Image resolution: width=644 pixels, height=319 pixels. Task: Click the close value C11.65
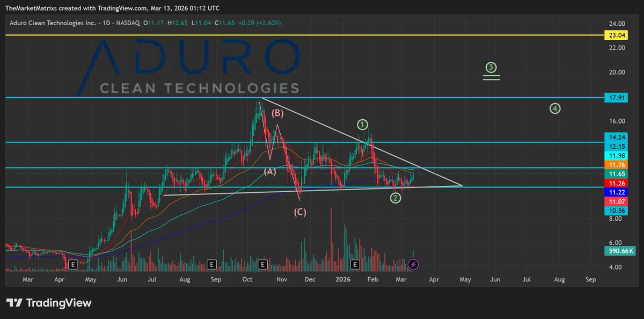coord(224,23)
